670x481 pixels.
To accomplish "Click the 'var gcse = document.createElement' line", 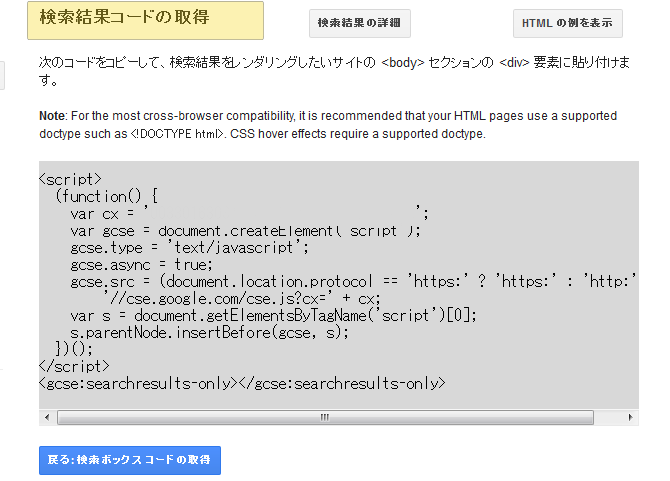I will point(246,231).
